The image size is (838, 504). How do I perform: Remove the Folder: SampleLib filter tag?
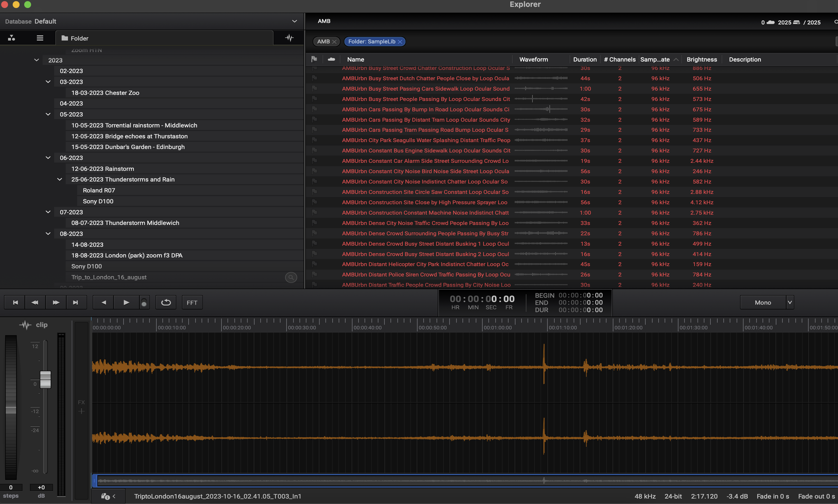400,42
